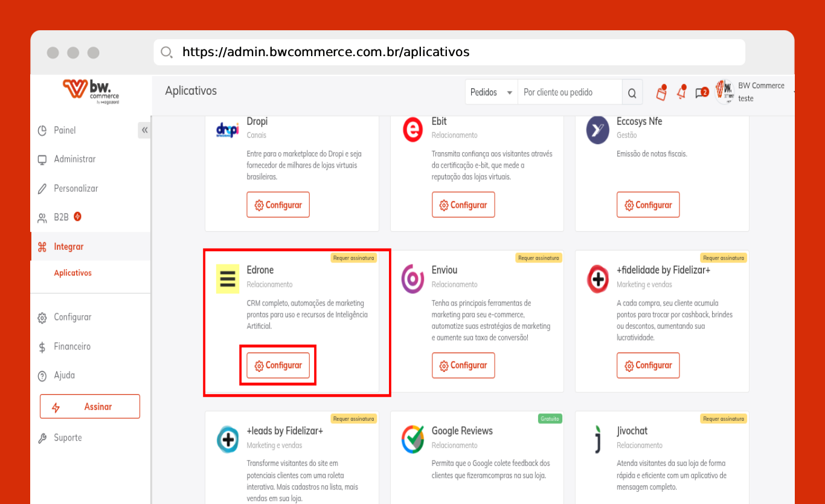The image size is (825, 504).
Task: Click Configurar button for Edrone
Action: [278, 365]
